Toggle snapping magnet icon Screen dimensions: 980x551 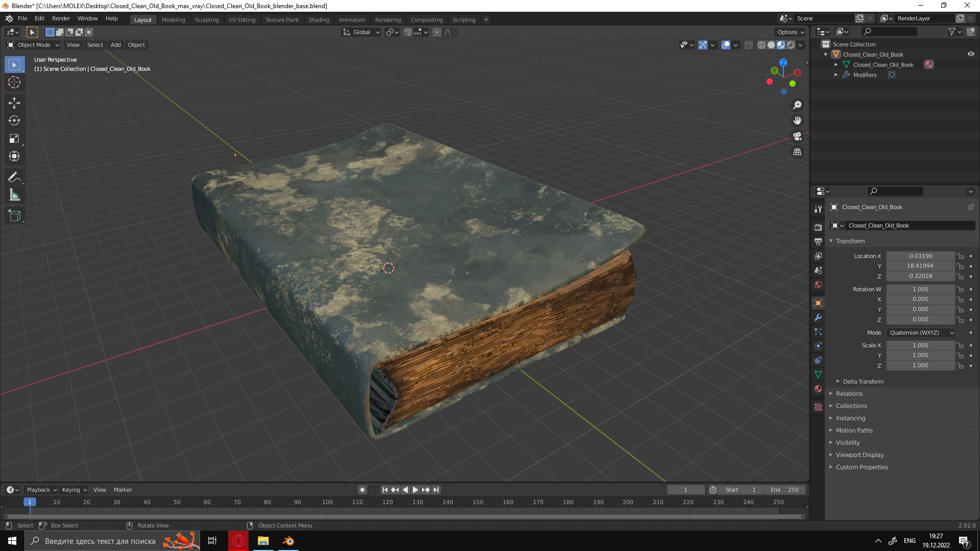point(408,32)
